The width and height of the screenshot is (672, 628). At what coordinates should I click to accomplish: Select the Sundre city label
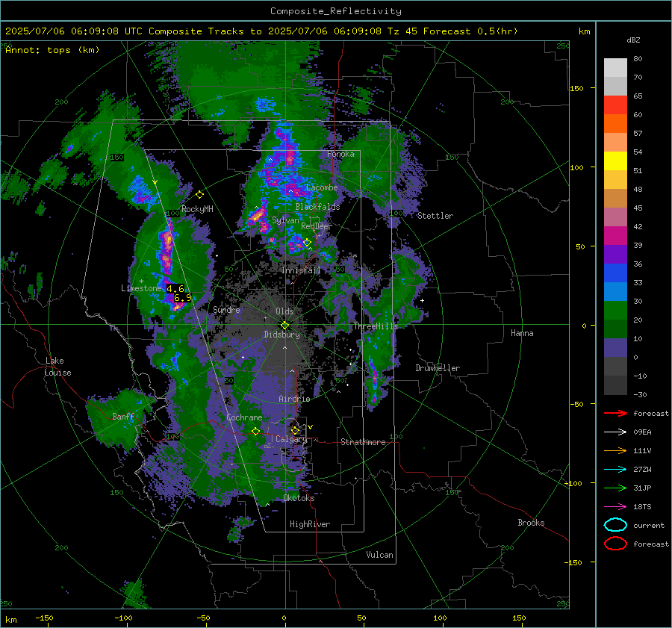coord(226,309)
